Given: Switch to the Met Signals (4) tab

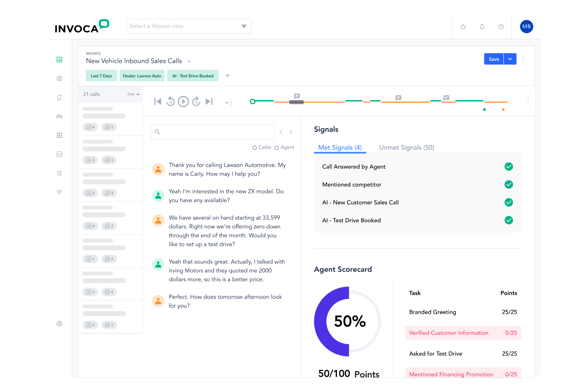Looking at the screenshot, I should coord(340,148).
